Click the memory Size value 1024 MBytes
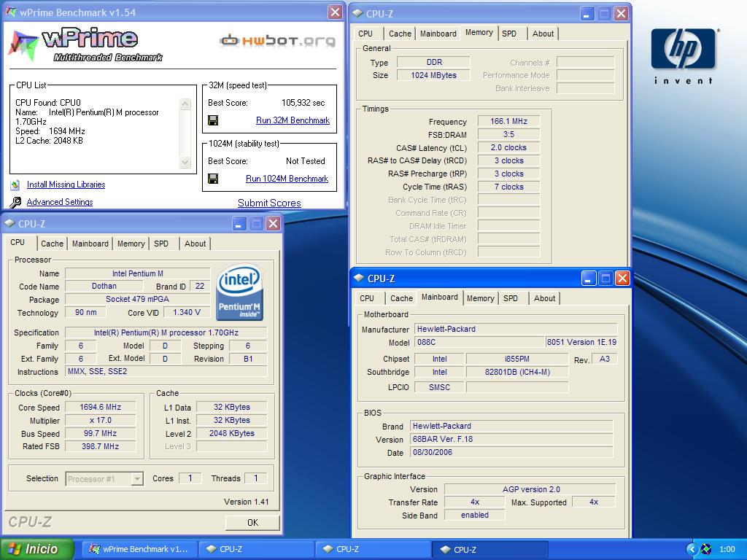The image size is (747, 560). (433, 75)
